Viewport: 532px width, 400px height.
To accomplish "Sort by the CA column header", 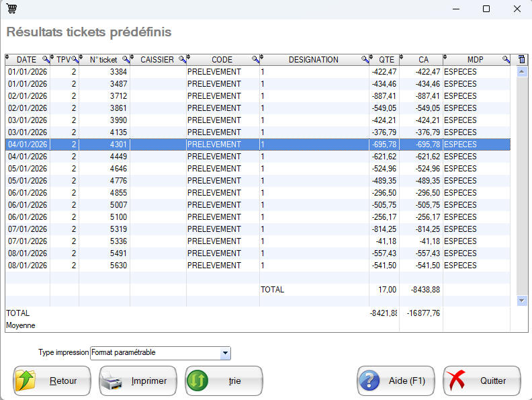I will click(423, 60).
